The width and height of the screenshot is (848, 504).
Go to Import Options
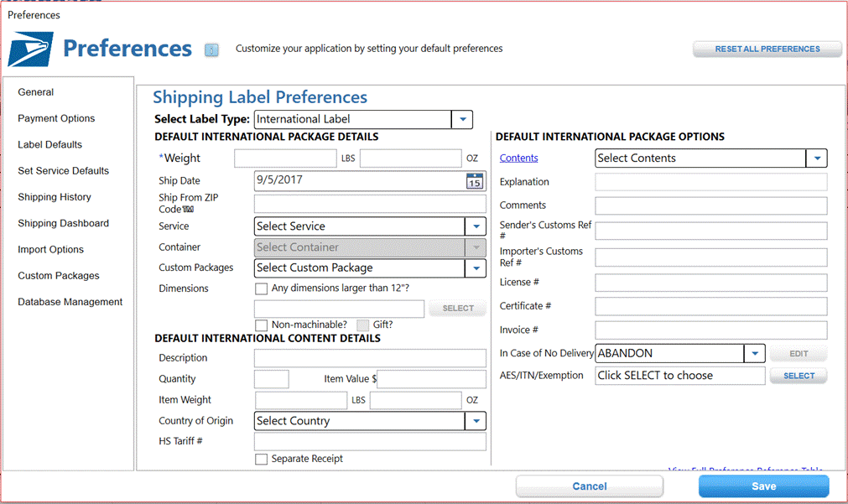pos(51,250)
